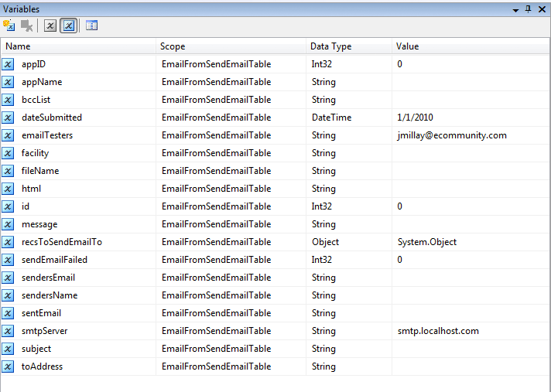This screenshot has height=392, width=551.
Task: Open the Variables window position dropdown arrow
Action: coord(516,9)
